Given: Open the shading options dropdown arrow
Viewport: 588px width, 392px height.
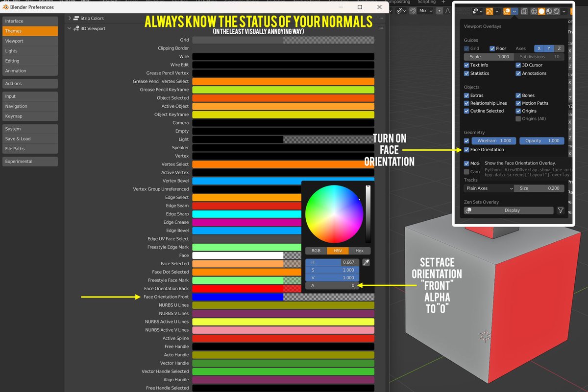Looking at the screenshot, I should point(564,11).
